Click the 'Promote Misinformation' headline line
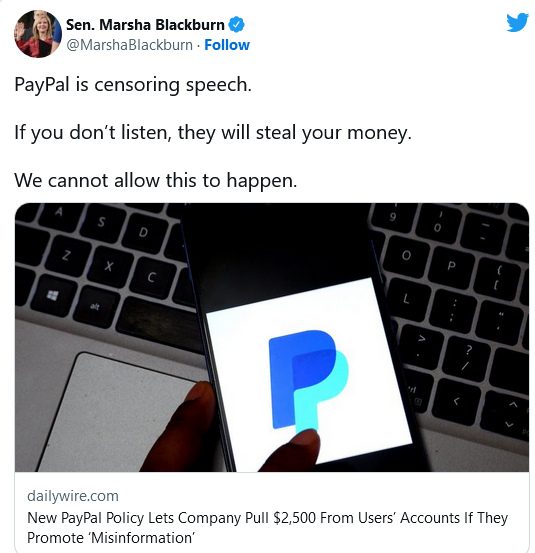535x553 pixels. (111, 538)
